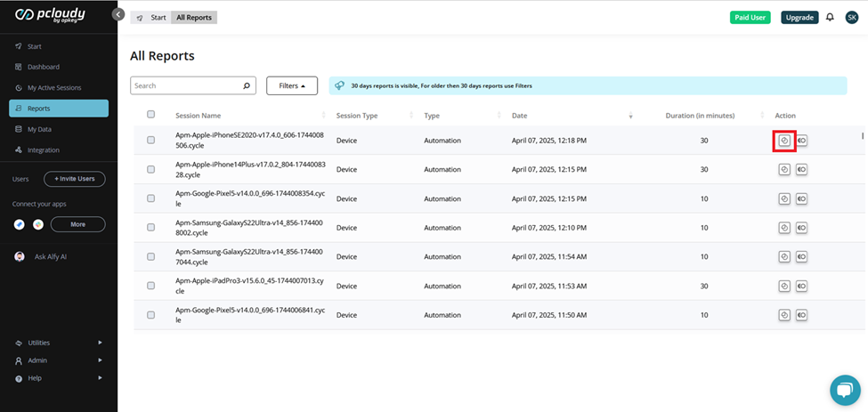Switch to the Start breadcrumb tab
868x412 pixels.
tap(152, 18)
